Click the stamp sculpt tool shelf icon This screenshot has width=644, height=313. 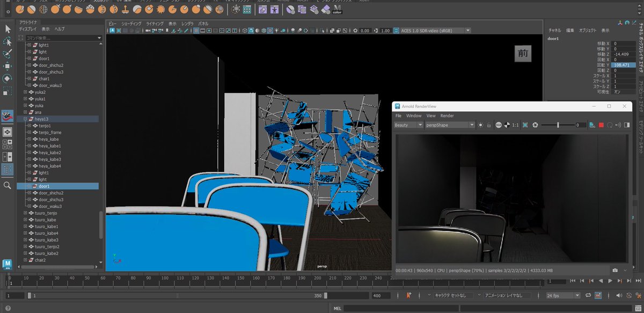tap(125, 9)
